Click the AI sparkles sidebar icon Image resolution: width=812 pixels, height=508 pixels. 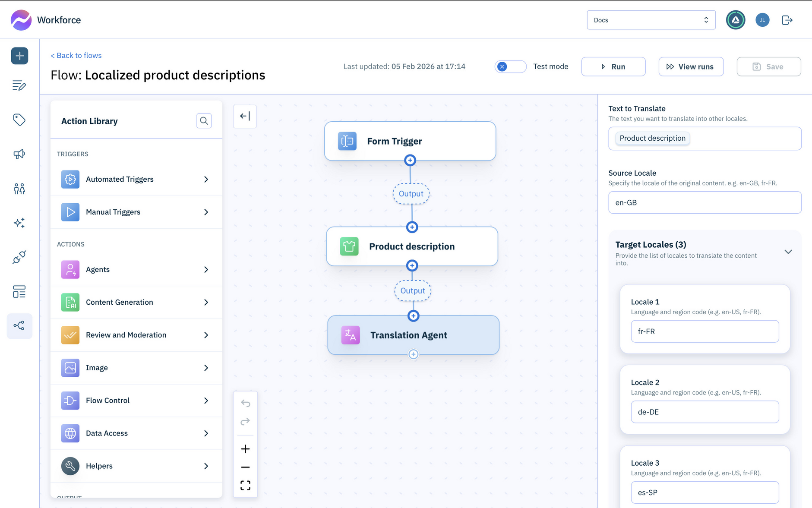(x=19, y=223)
